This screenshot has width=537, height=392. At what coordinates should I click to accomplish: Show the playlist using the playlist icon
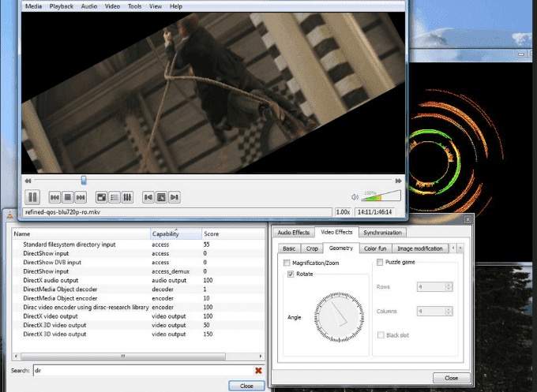(x=115, y=197)
